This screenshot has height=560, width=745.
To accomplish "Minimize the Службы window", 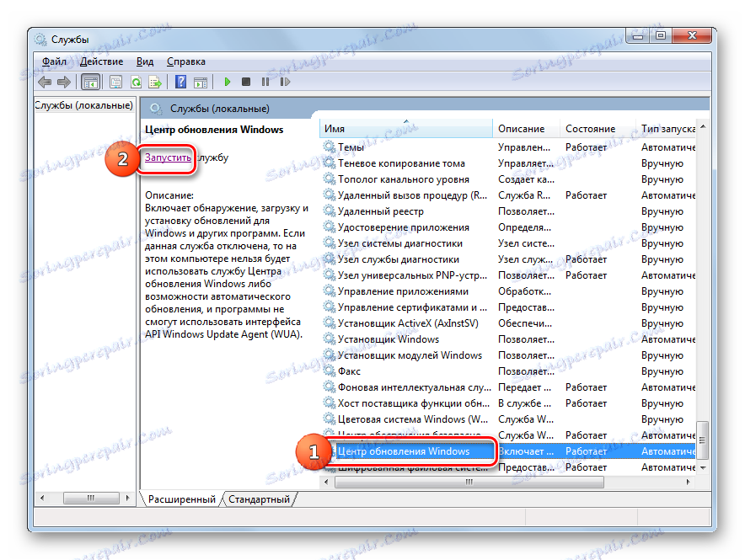I will point(638,35).
